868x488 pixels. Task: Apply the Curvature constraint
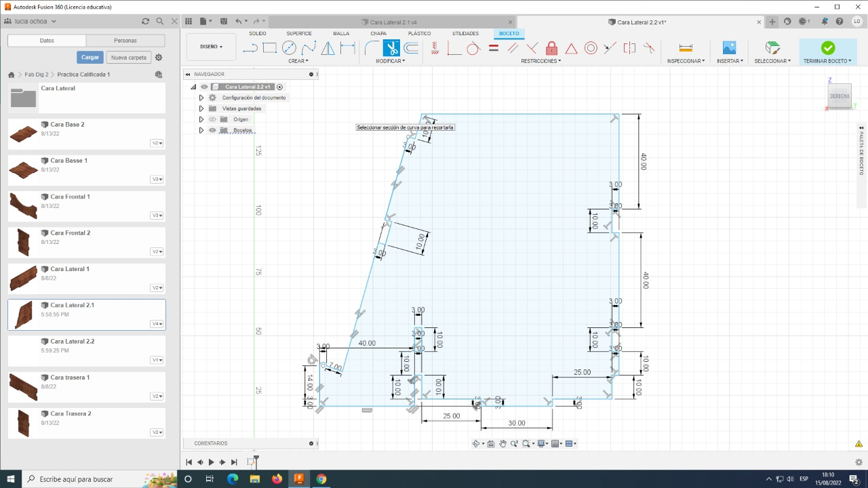click(x=649, y=48)
